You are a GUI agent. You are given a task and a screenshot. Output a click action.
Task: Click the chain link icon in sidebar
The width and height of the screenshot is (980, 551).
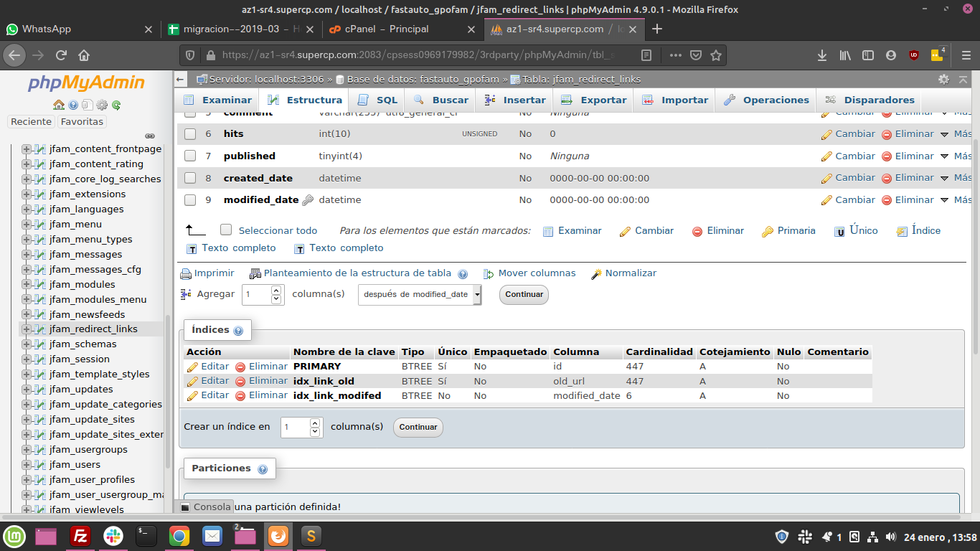pos(150,136)
